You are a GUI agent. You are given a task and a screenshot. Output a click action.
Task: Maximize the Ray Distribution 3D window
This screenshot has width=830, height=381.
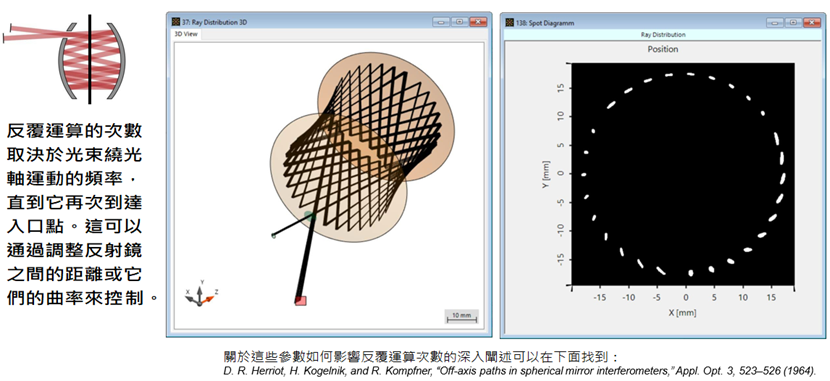pos(459,22)
